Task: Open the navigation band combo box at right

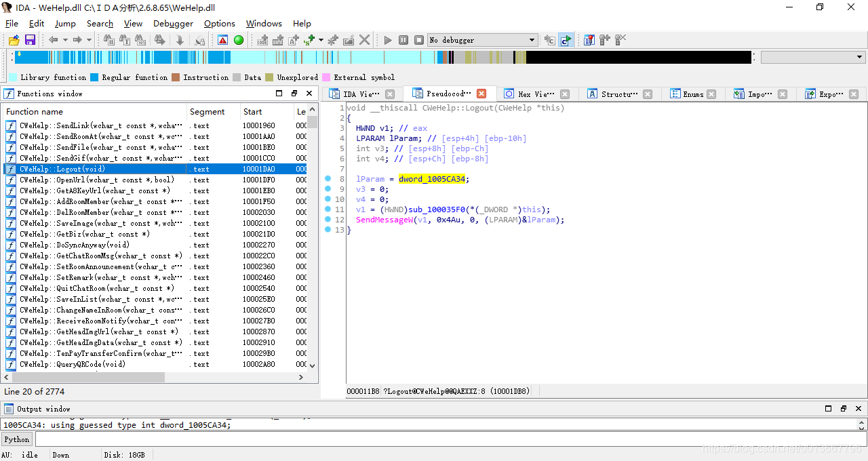Action: [x=813, y=58]
